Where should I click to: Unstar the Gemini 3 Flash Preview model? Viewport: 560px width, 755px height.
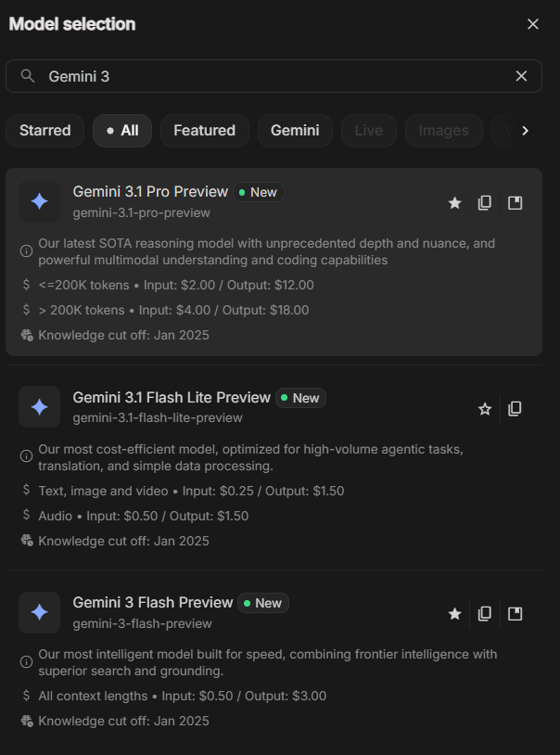click(x=454, y=613)
